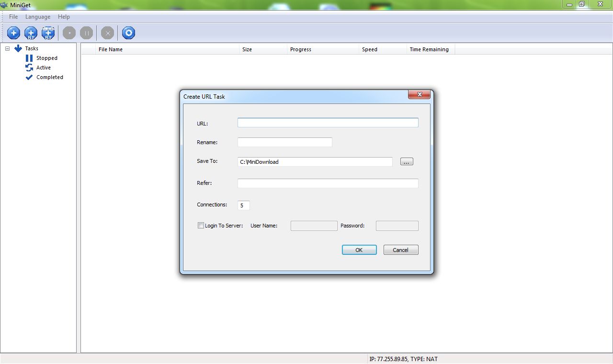Image resolution: width=613 pixels, height=364 pixels.
Task: Click the "Refer:" label
Action: 204,183
